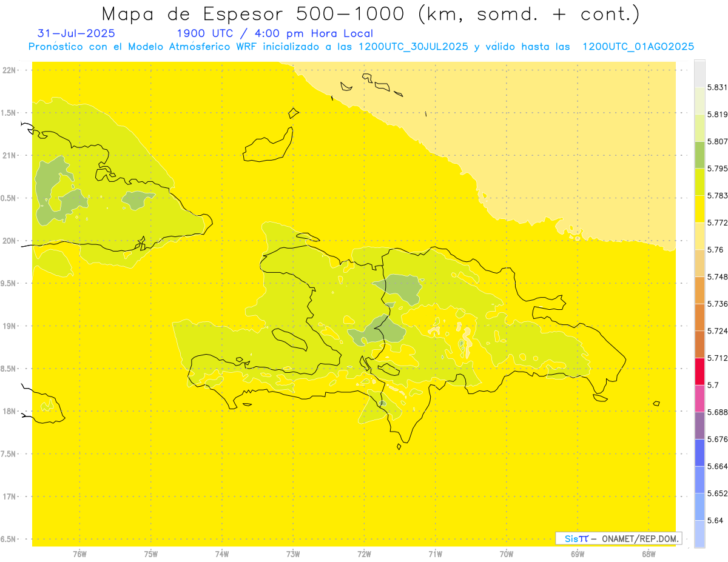Click the legend value '5.76'
The width and height of the screenshot is (728, 562).
715,250
